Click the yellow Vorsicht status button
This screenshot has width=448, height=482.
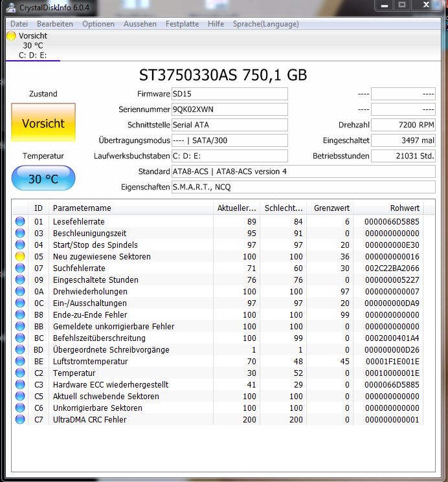(x=43, y=123)
